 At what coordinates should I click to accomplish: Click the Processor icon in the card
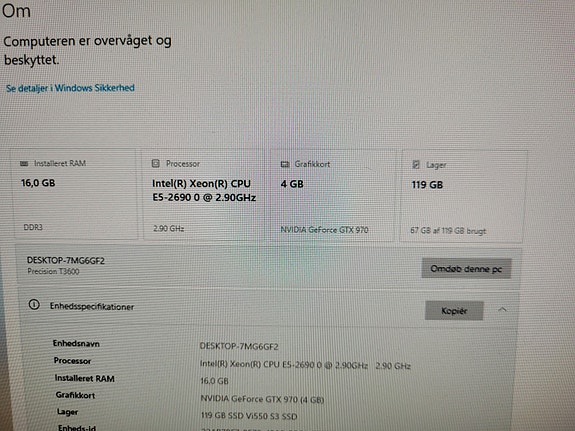click(155, 163)
